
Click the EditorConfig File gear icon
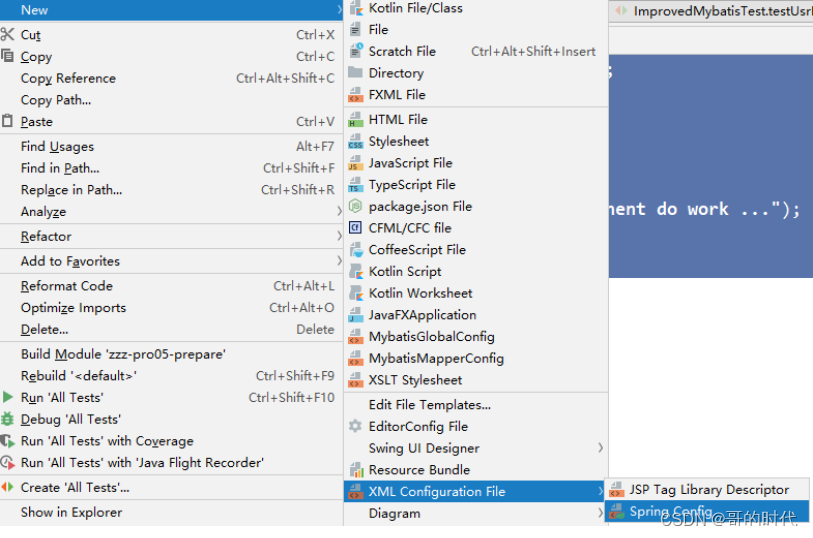pyautogui.click(x=355, y=426)
